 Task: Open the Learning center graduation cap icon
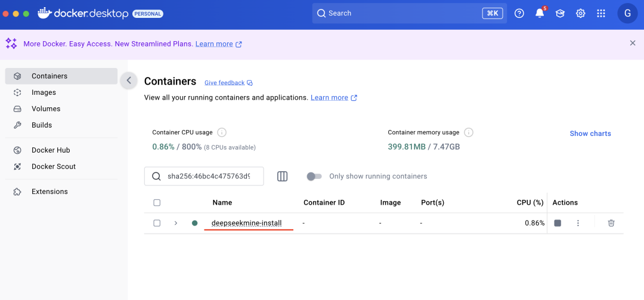click(560, 14)
